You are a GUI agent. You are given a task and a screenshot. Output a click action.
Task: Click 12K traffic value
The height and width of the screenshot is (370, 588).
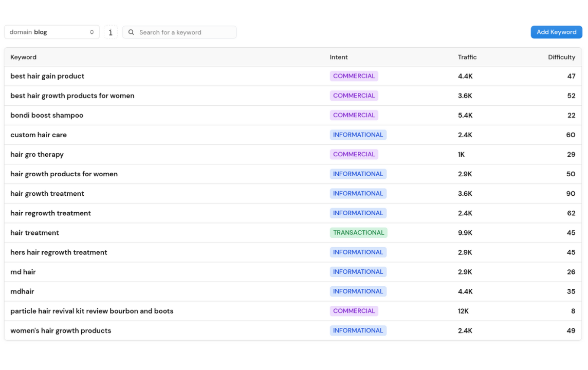tap(463, 311)
